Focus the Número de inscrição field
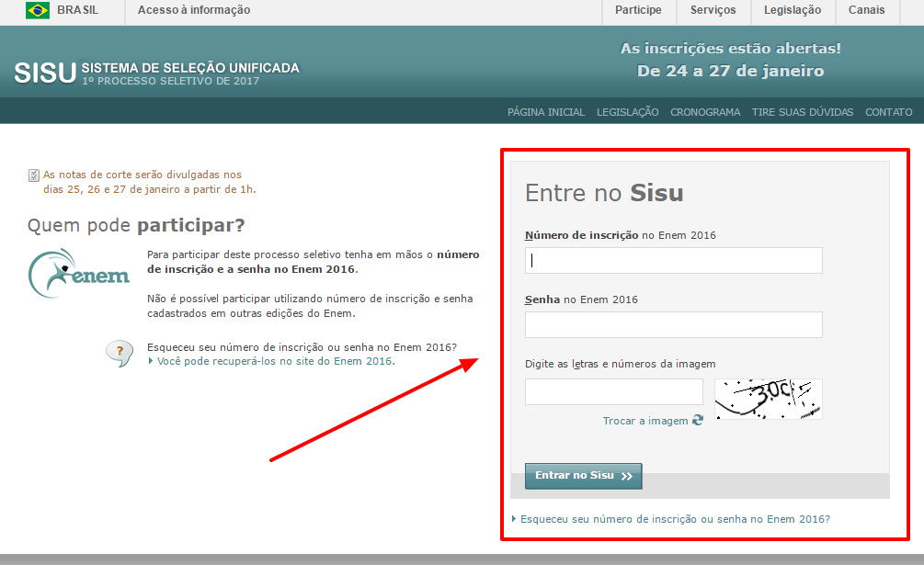The image size is (924, 565). (673, 261)
